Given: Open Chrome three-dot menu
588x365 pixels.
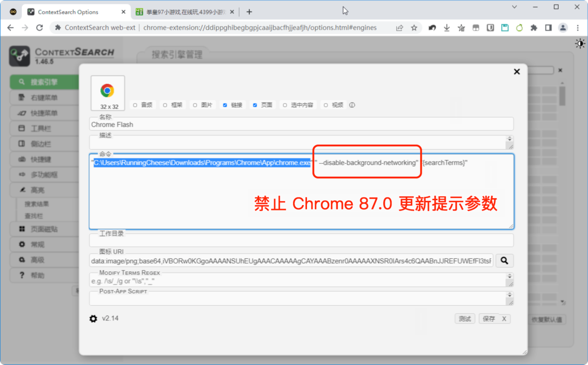Looking at the screenshot, I should coord(578,27).
